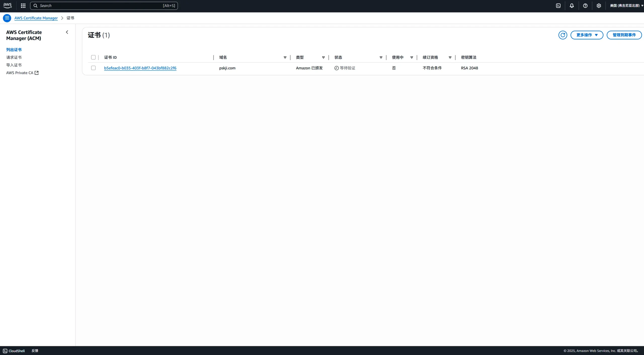Go to 导入证书 in sidebar
This screenshot has height=355, width=644.
coord(14,65)
